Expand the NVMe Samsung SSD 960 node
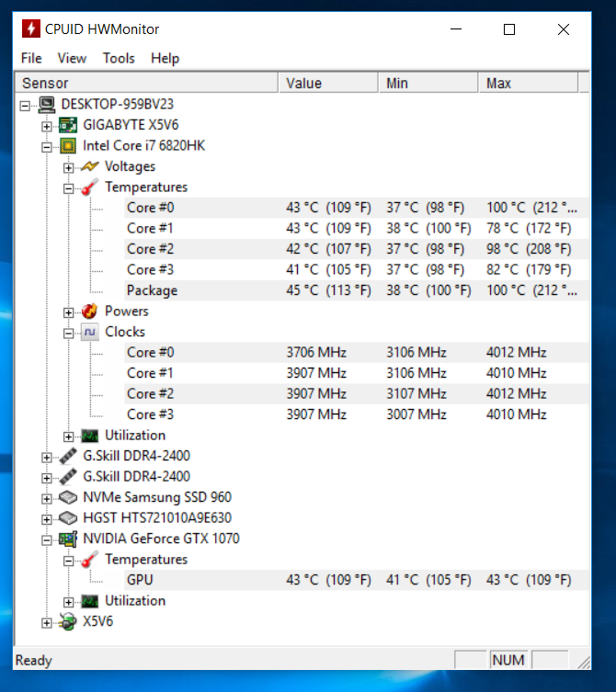 click(46, 499)
